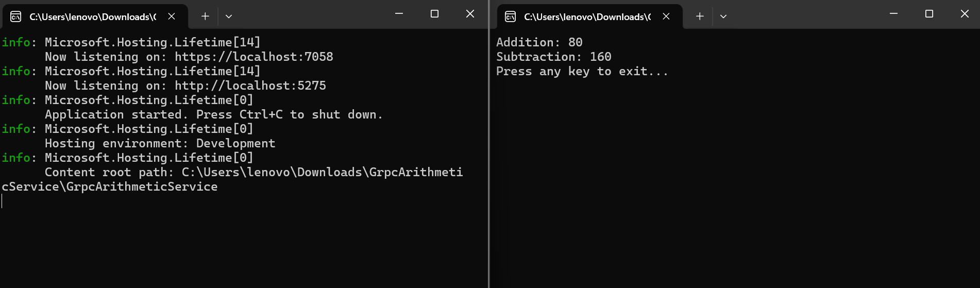Click the http://localhost:5275 URL
The image size is (980, 288).
(x=250, y=86)
